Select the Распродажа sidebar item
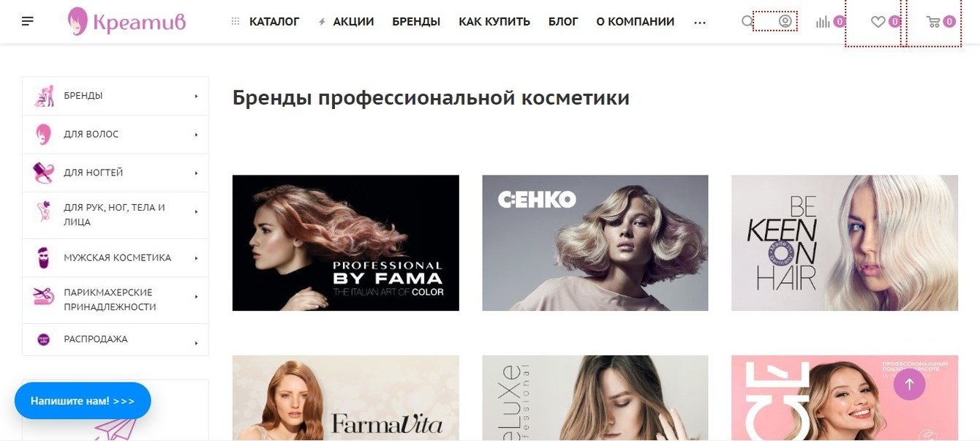Viewport: 980px width, 441px height. (x=116, y=339)
